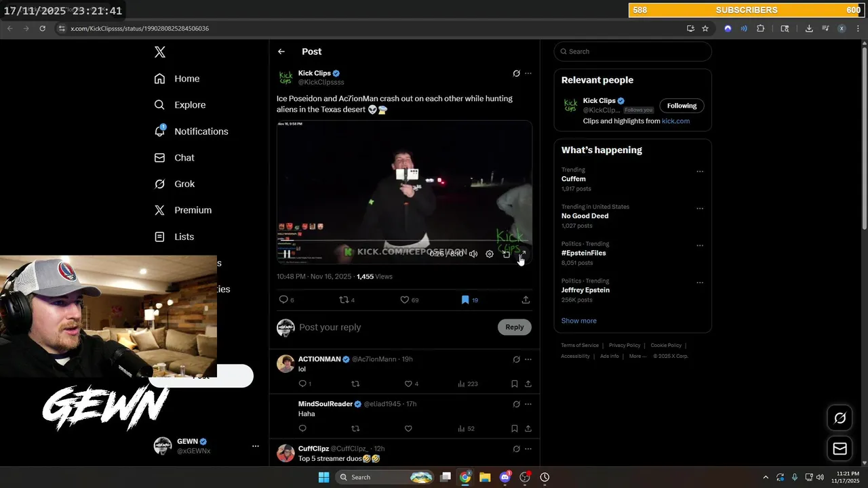Open the floating Grok button
The width and height of the screenshot is (868, 488).
[x=840, y=418]
